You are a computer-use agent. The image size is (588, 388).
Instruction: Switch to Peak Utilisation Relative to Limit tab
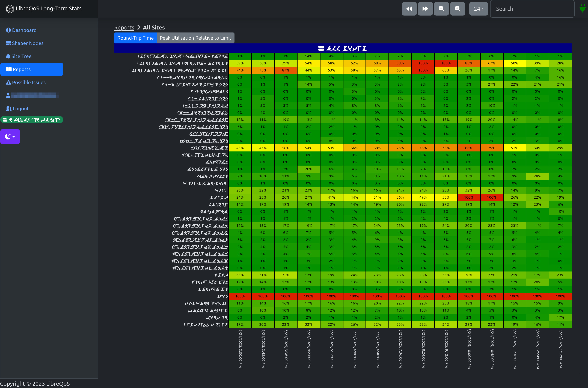pos(195,38)
